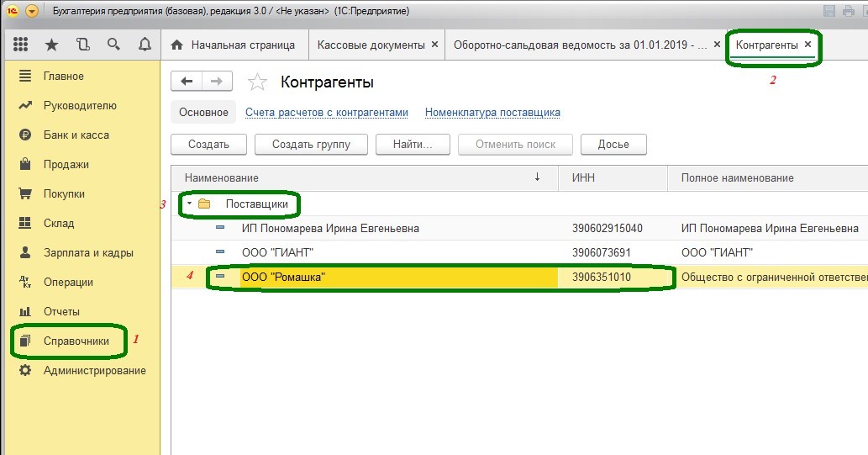
Task: Click the Найти... button
Action: coord(413,144)
